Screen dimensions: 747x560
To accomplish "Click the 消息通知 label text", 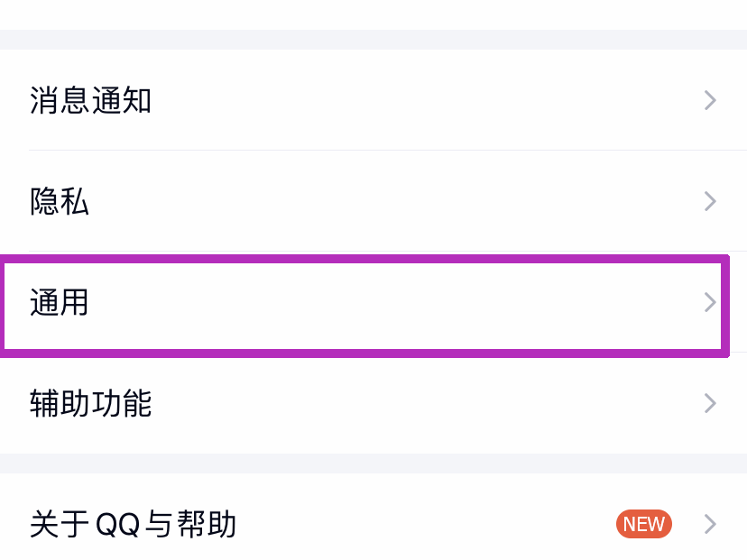I will (90, 100).
